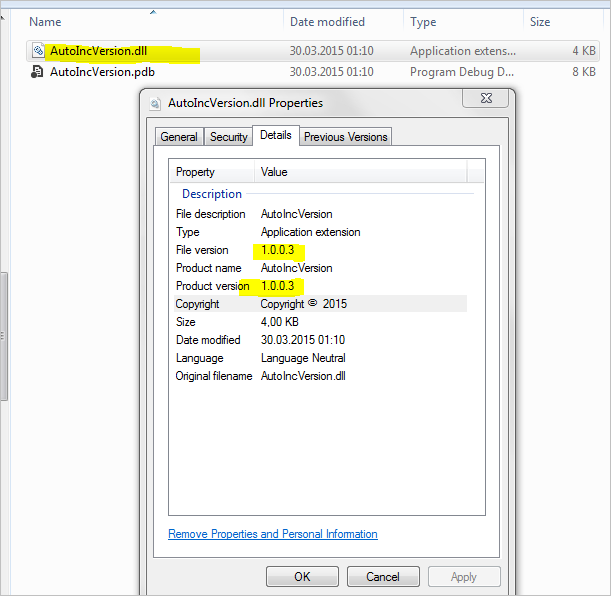This screenshot has height=596, width=611.
Task: Select the Application extension type value
Action: 311,232
